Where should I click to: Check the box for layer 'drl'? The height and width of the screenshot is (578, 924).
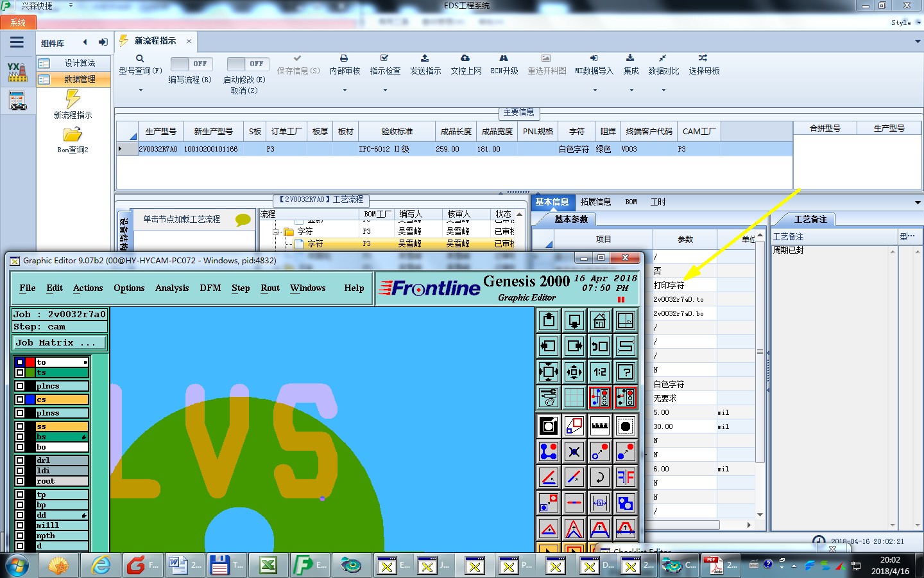(20, 460)
